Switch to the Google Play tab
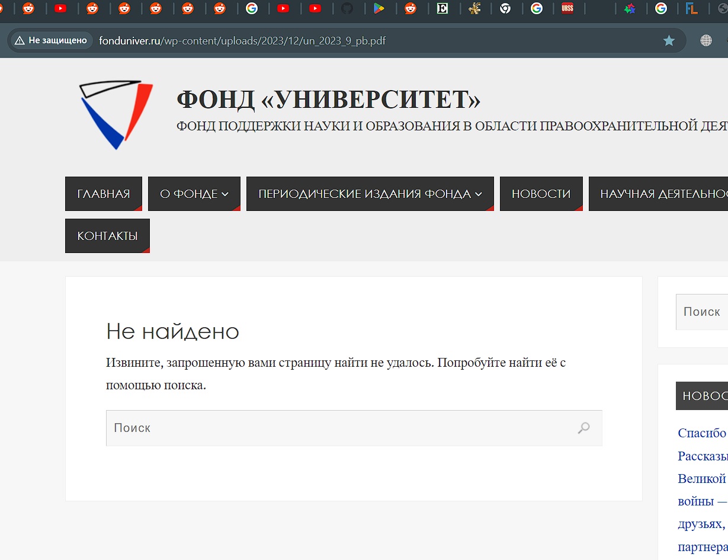 tap(379, 8)
